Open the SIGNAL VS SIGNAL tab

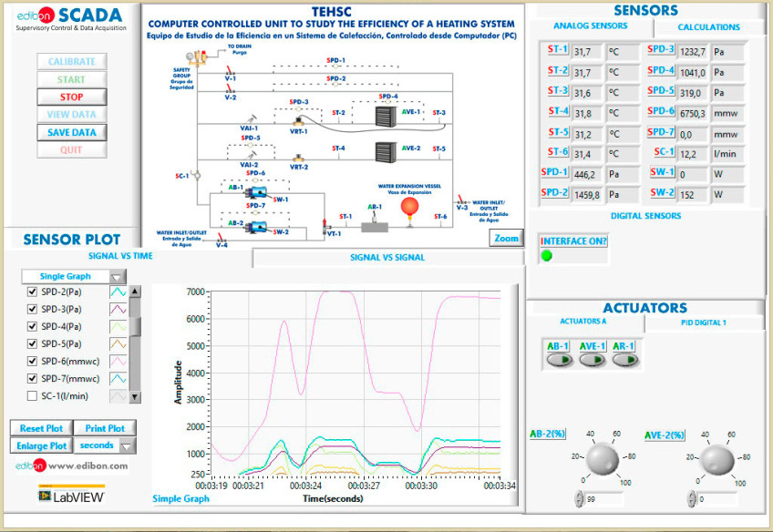387,258
